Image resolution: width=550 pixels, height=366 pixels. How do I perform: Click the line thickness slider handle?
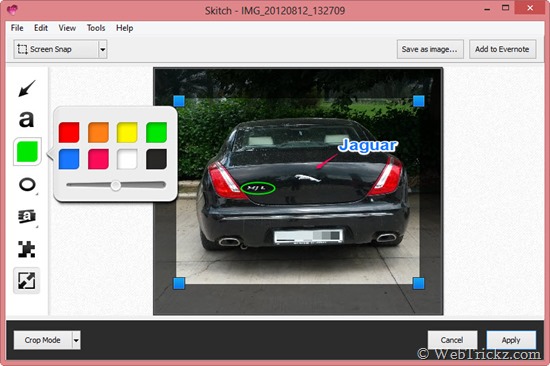115,185
